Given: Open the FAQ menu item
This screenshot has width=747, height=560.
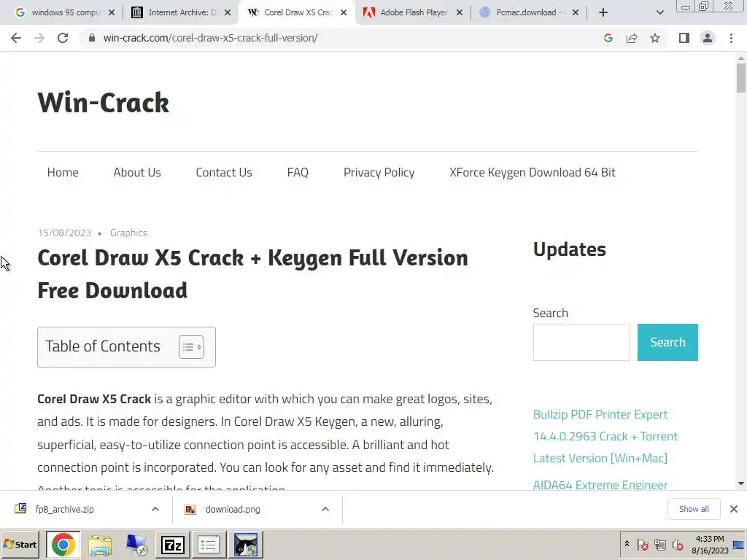Looking at the screenshot, I should coord(298,172).
